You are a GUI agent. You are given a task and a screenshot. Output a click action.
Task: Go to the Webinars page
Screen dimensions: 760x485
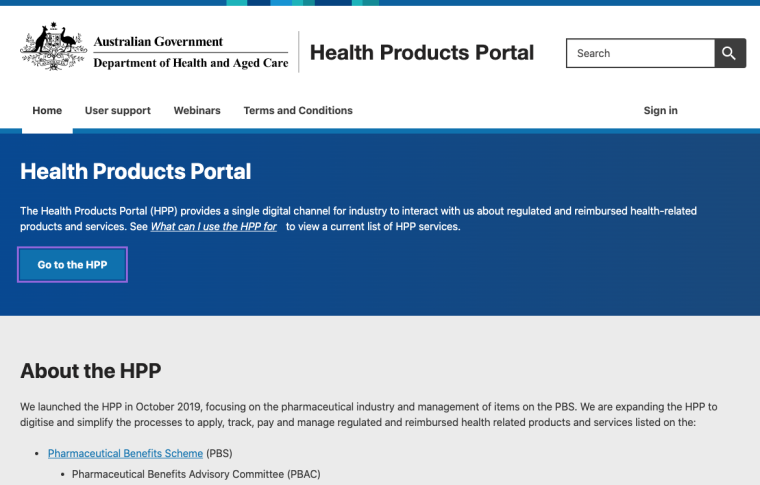click(197, 110)
